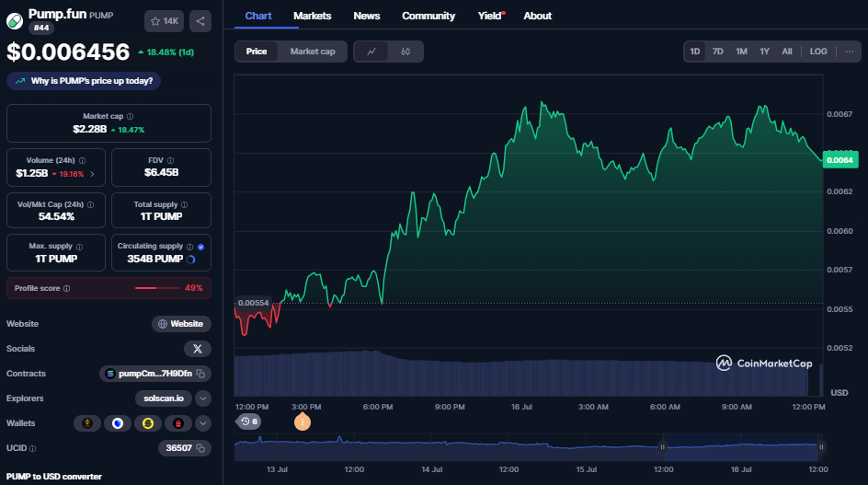
Task: Expand the Wallets dropdown chevron
Action: pos(203,423)
